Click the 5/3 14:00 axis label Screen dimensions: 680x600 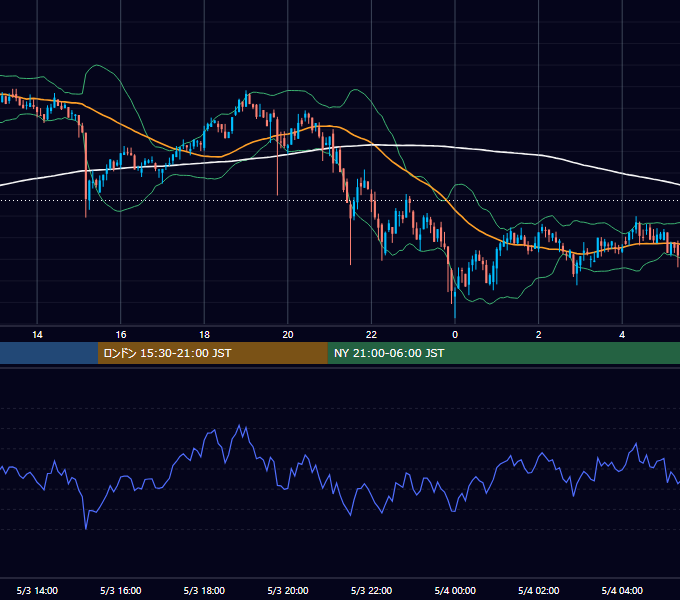pos(37,590)
